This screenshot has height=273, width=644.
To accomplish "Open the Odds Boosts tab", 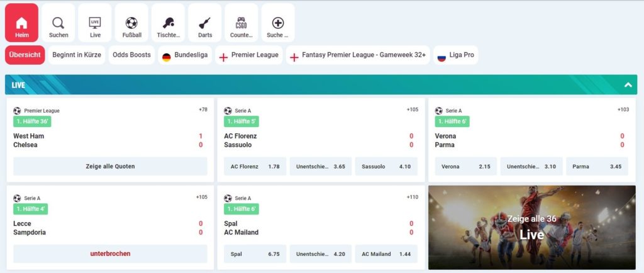I will pyautogui.click(x=132, y=55).
